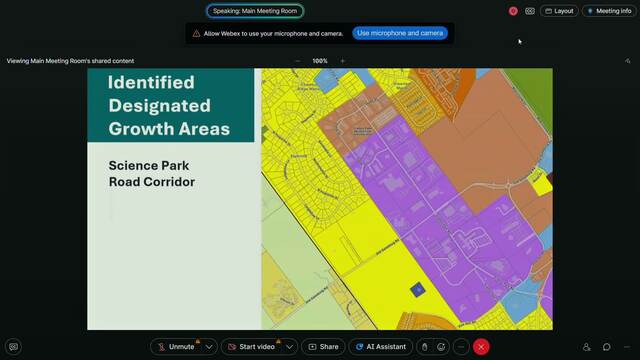Screen dimensions: 640x360
Task: Open the participants panel icon
Action: pos(587,347)
